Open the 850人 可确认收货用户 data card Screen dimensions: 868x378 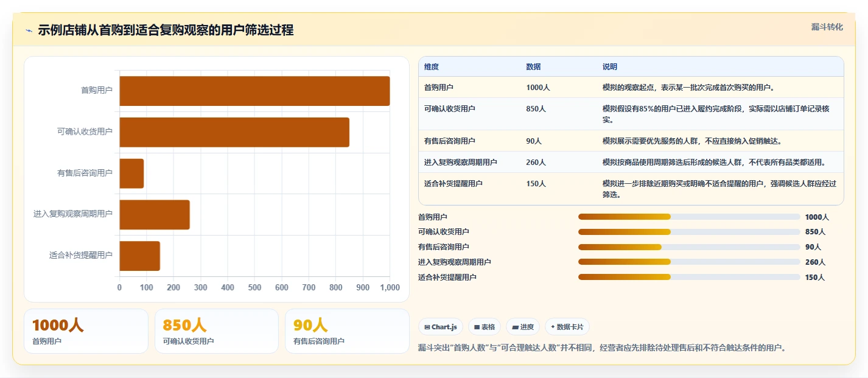tap(217, 331)
